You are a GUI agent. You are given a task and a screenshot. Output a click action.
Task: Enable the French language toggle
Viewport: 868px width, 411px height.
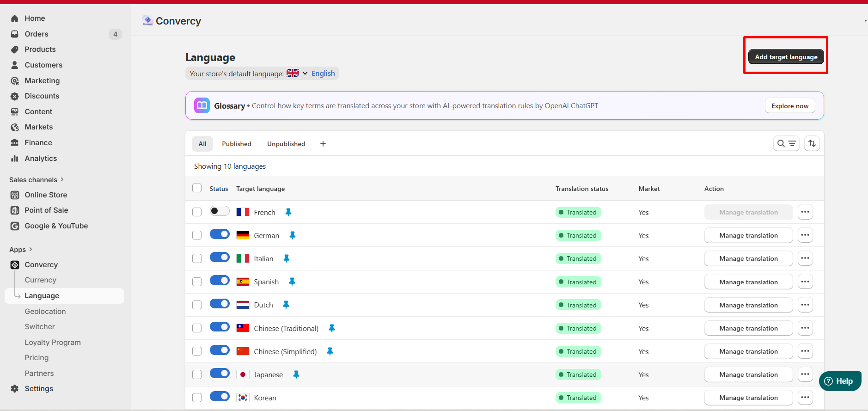220,211
